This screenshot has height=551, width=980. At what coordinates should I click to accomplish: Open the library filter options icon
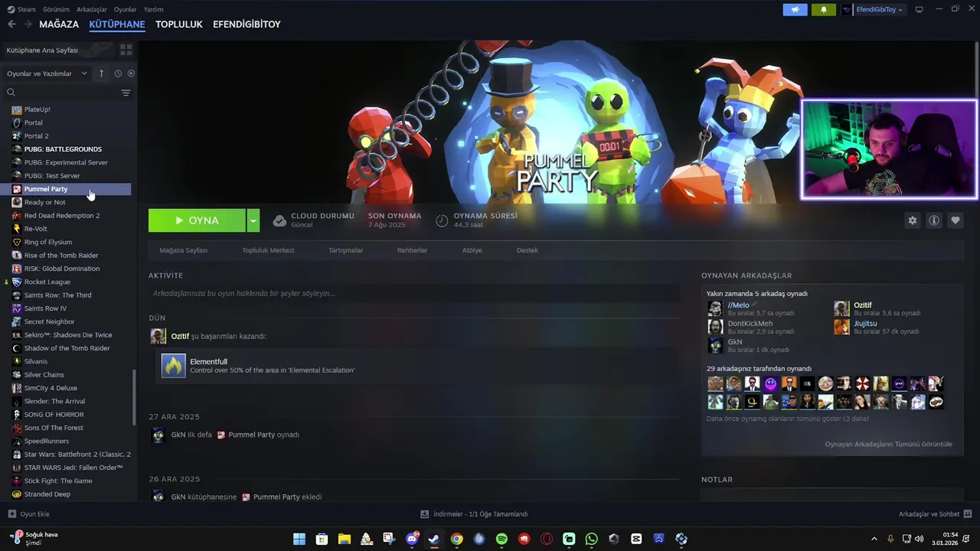click(x=126, y=93)
